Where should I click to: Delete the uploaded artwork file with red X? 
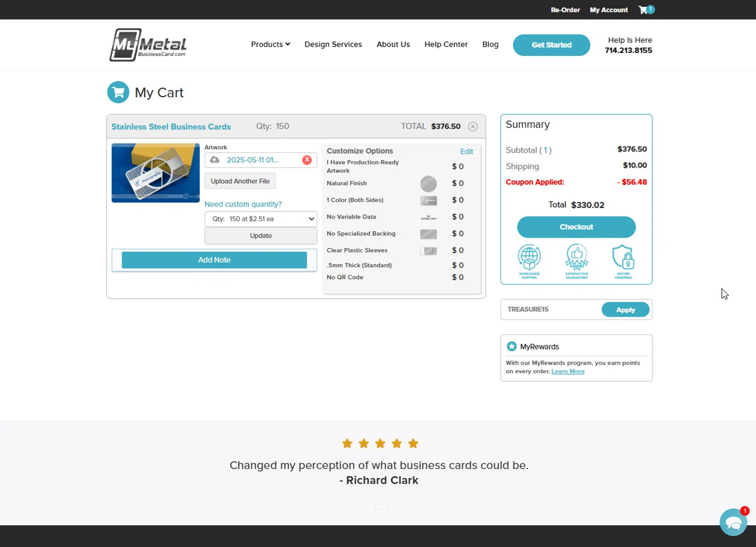[307, 160]
